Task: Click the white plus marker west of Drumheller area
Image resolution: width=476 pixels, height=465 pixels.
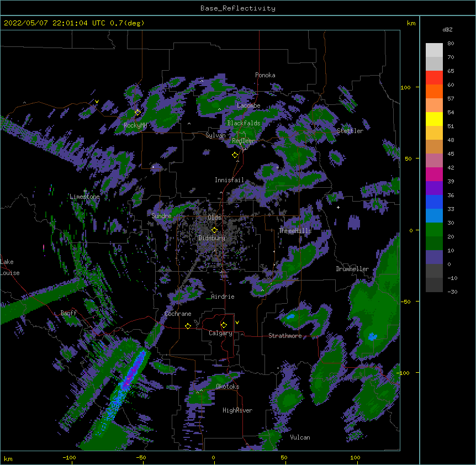Action: coord(338,207)
